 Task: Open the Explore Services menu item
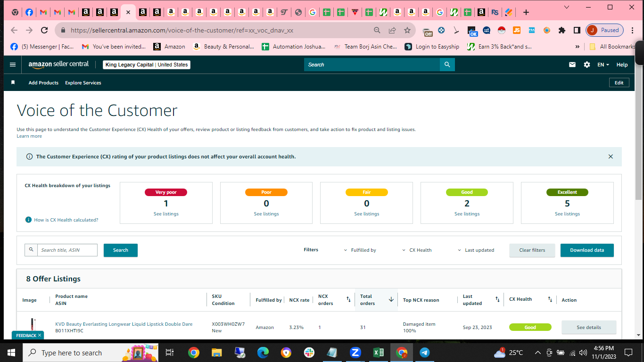83,82
